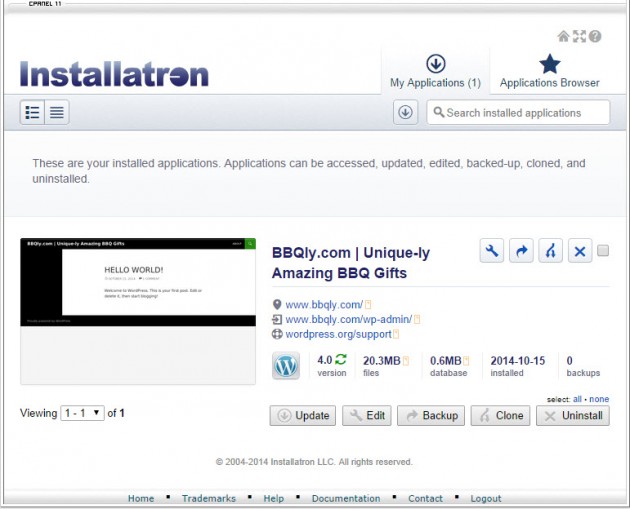Click the Clone button

click(x=501, y=415)
